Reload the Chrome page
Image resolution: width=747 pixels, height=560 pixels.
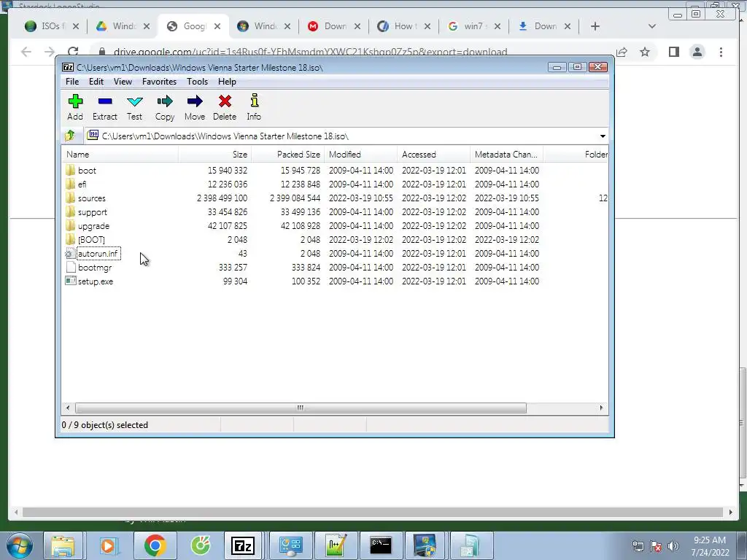(x=73, y=52)
